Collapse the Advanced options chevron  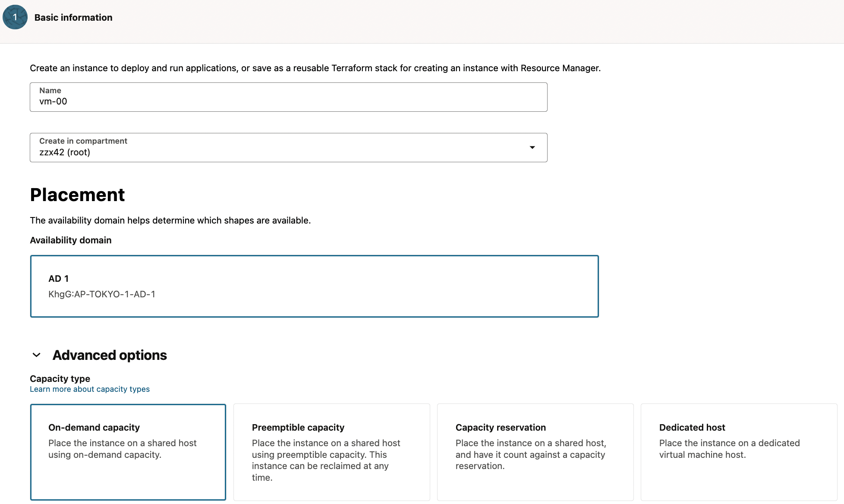(37, 355)
